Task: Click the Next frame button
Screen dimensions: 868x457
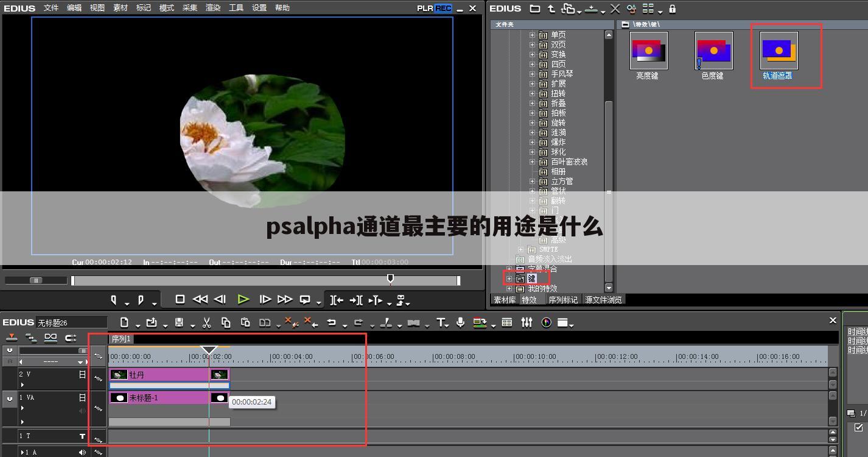Action: (x=265, y=299)
